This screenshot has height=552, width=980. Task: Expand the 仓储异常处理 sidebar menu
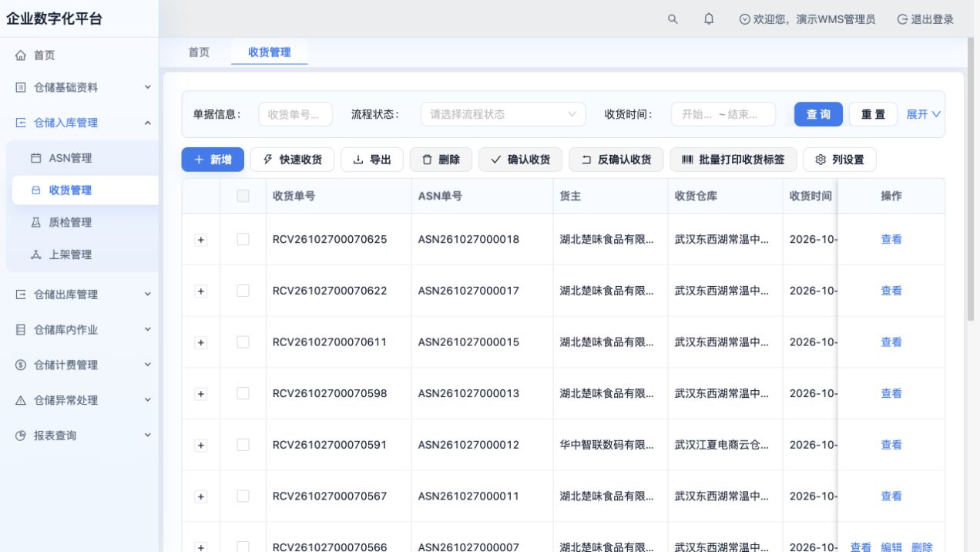(x=79, y=401)
